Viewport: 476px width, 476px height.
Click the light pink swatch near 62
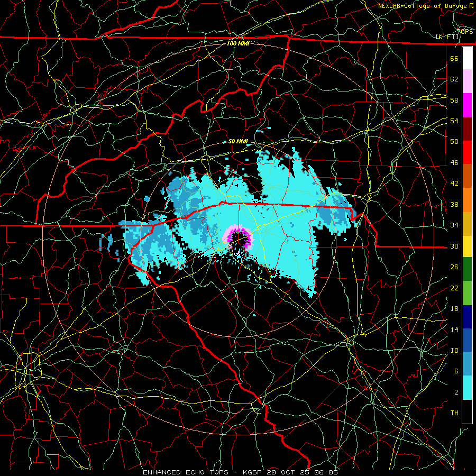click(x=467, y=81)
